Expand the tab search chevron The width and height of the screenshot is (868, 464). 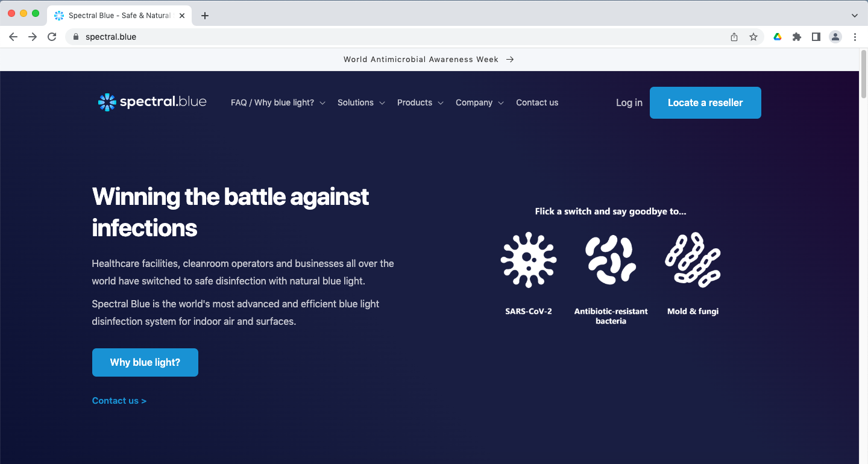tap(855, 16)
